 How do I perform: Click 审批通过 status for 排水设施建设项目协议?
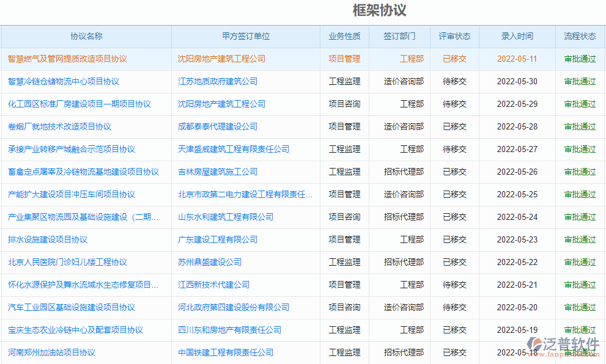(x=578, y=239)
